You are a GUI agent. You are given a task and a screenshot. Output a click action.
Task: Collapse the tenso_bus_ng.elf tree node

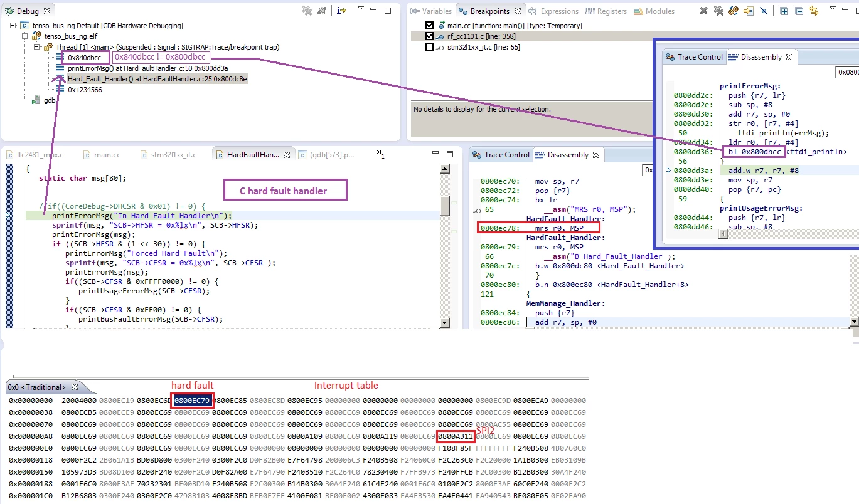pos(25,36)
